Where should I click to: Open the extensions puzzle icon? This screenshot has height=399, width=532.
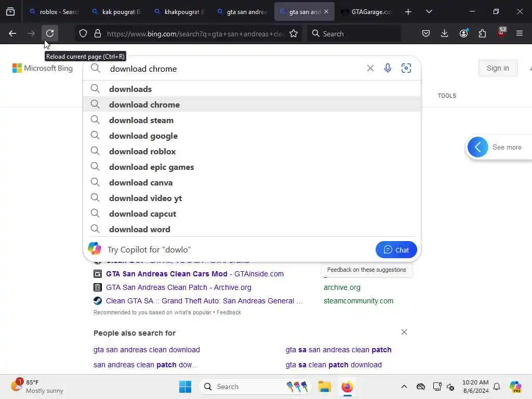tap(482, 33)
